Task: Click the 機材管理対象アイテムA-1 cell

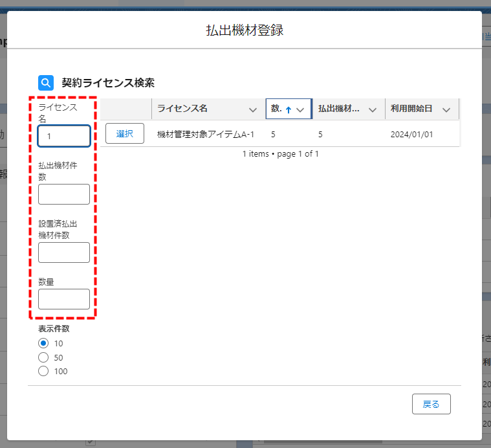Action: pyautogui.click(x=206, y=135)
